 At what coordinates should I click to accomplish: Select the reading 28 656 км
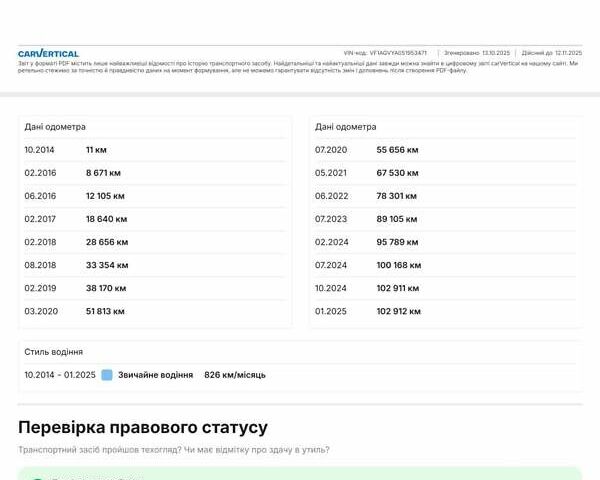(x=107, y=242)
